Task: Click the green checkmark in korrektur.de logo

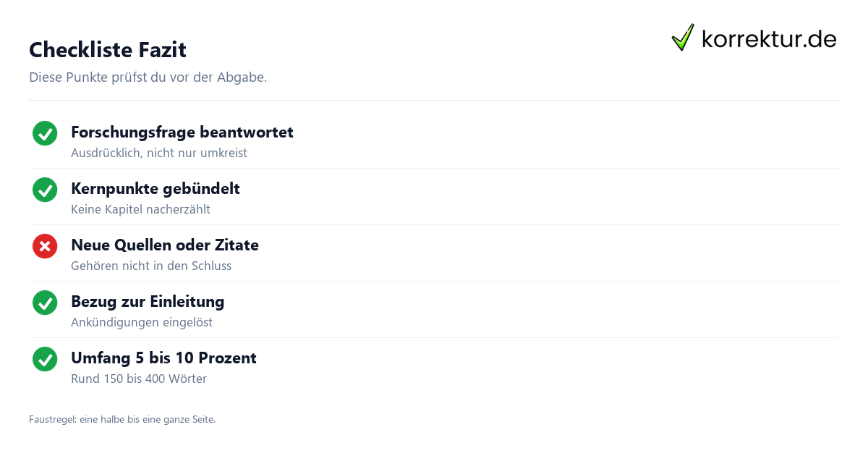Action: pos(683,38)
